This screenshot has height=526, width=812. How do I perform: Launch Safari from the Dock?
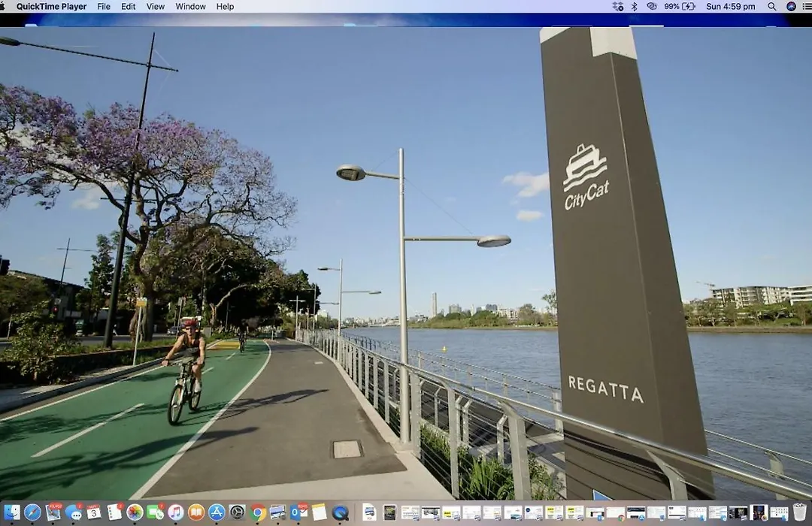32,512
